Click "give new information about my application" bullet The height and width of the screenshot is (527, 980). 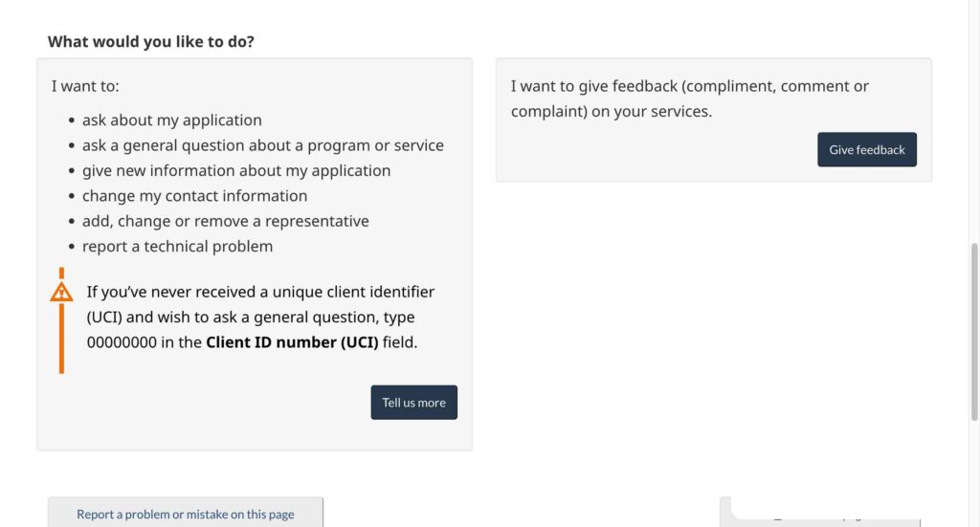(x=236, y=170)
